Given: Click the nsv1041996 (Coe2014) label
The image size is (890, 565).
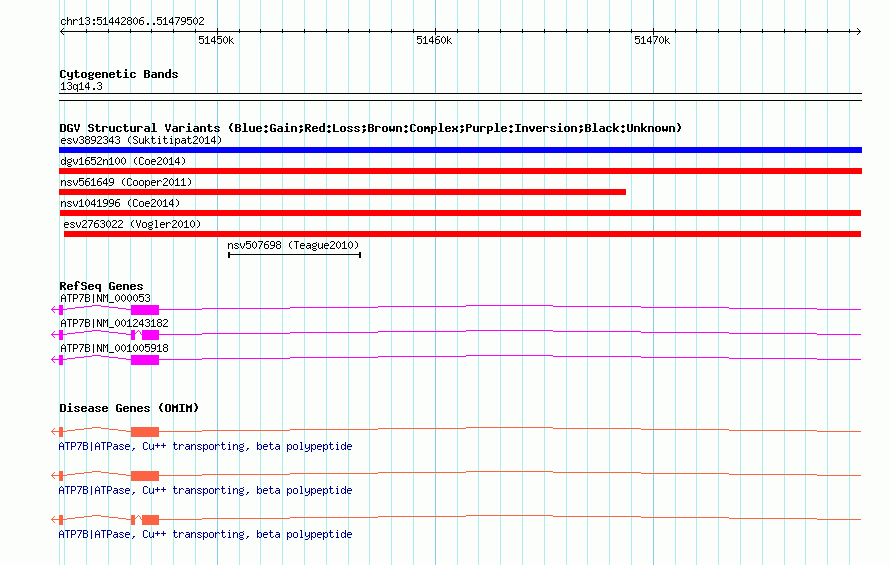Looking at the screenshot, I should click(120, 203).
